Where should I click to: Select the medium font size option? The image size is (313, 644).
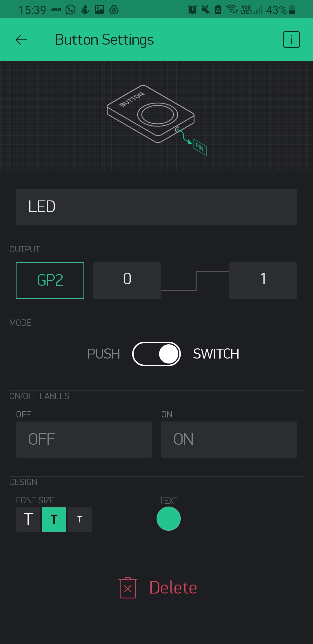click(54, 519)
